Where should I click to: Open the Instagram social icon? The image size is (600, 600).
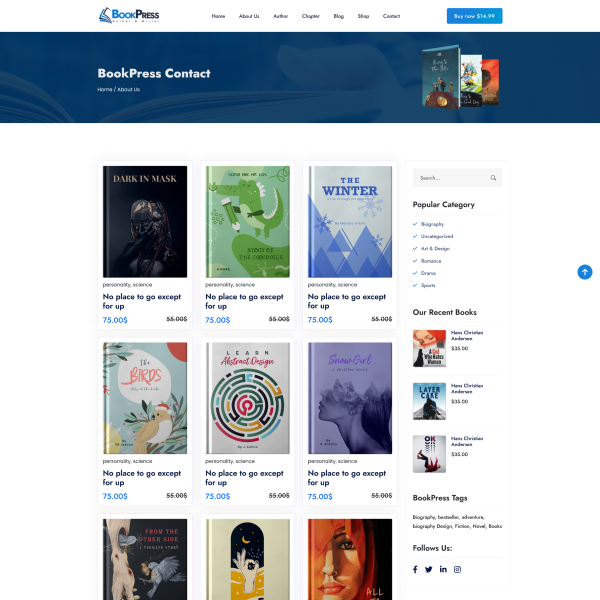point(457,569)
